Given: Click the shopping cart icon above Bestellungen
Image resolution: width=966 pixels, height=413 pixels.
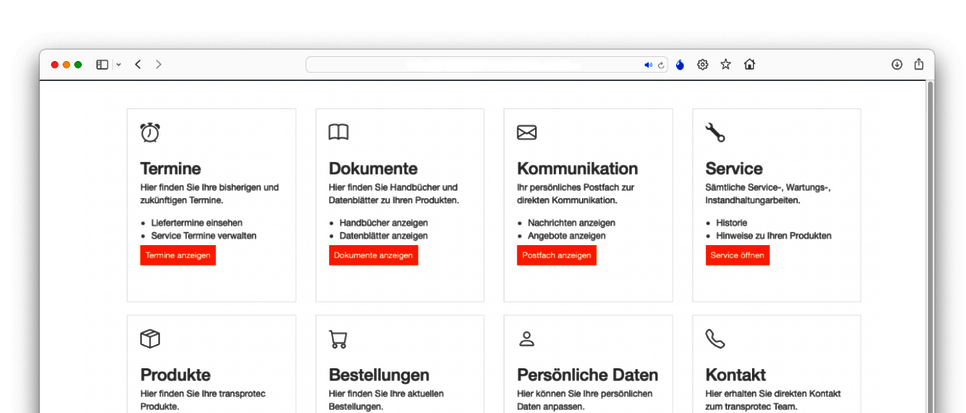Looking at the screenshot, I should [x=338, y=339].
